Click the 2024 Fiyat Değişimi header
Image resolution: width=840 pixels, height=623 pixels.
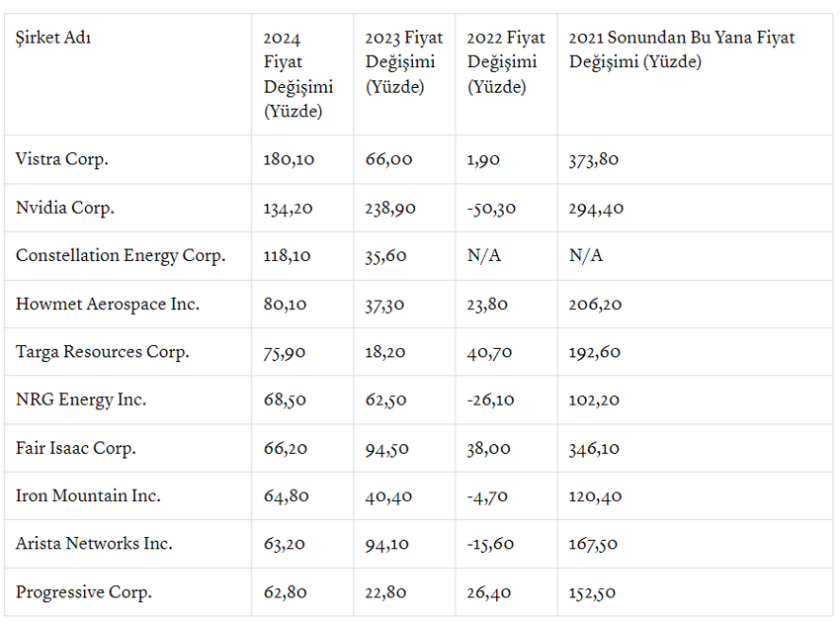coord(297,75)
